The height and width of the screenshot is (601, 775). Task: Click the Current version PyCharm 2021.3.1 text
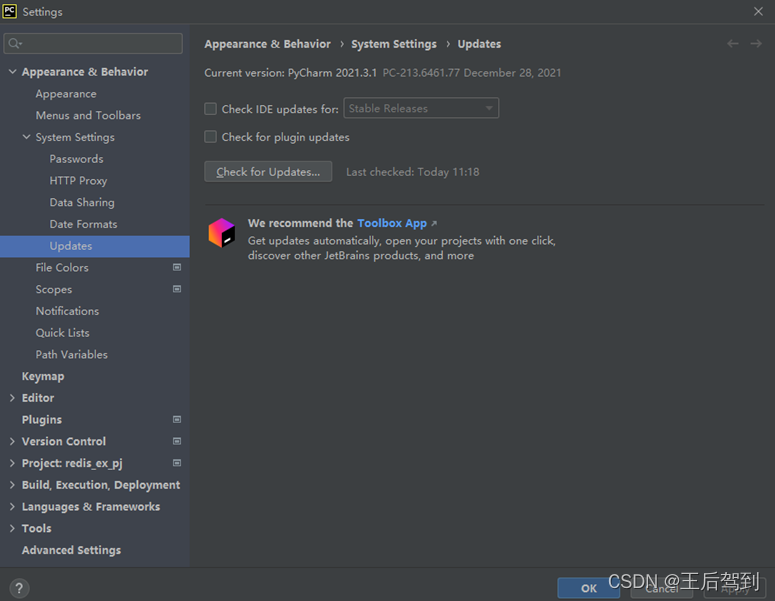290,73
